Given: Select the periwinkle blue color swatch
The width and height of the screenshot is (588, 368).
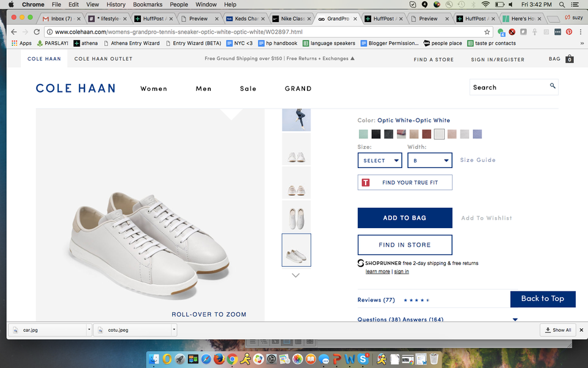Looking at the screenshot, I should [477, 134].
